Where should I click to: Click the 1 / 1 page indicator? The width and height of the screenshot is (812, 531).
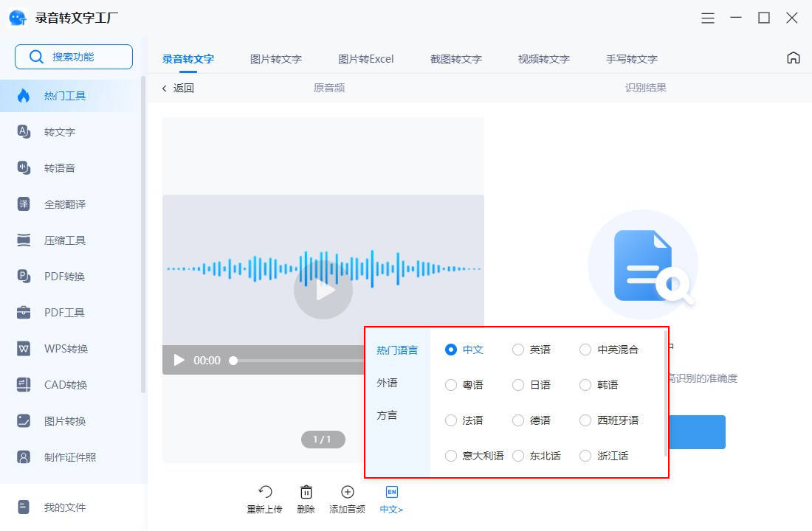[x=323, y=440]
